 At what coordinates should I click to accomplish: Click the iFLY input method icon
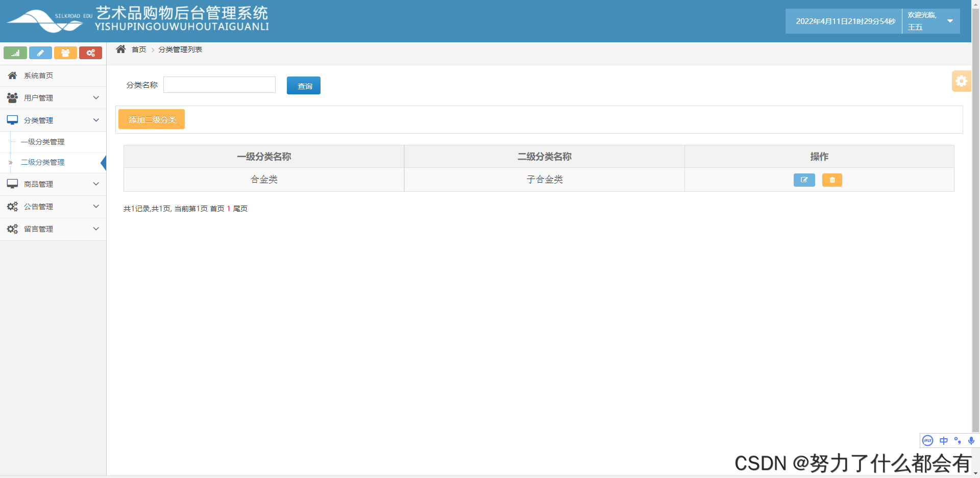927,440
